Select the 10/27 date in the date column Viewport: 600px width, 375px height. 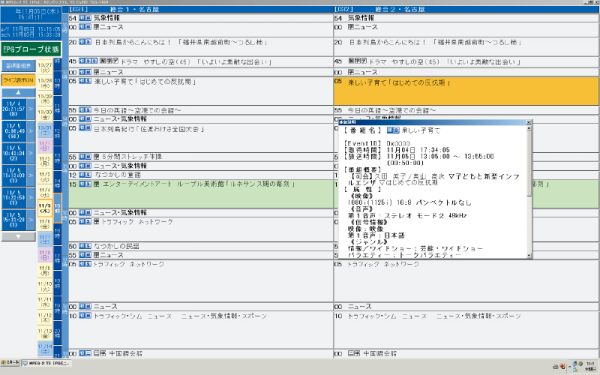click(45, 68)
